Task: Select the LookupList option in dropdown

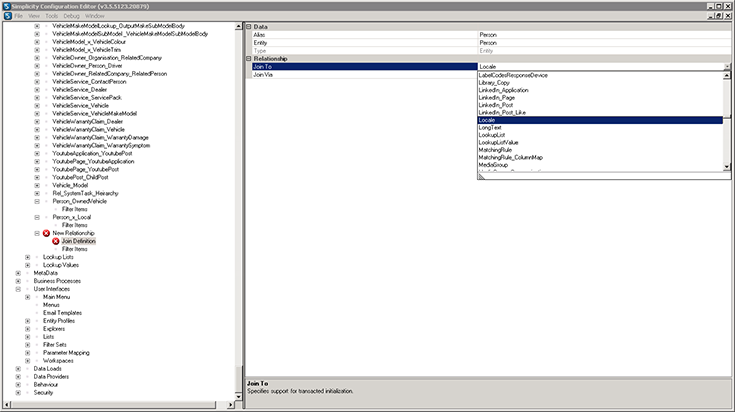Action: click(x=494, y=135)
